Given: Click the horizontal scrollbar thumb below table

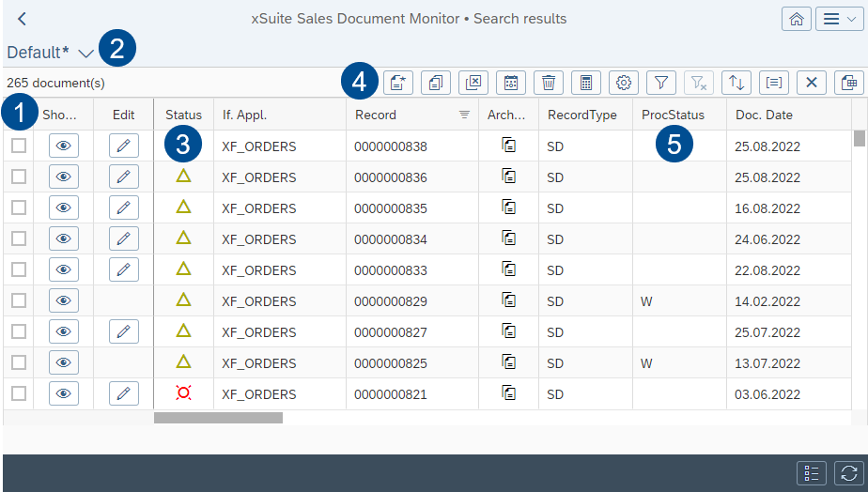Looking at the screenshot, I should tap(218, 418).
